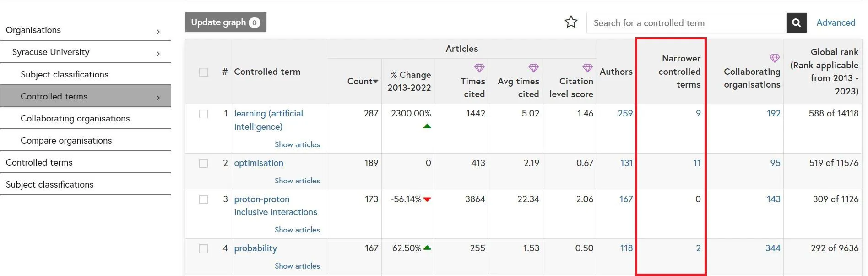Select the optimisation row checkbox

204,164
